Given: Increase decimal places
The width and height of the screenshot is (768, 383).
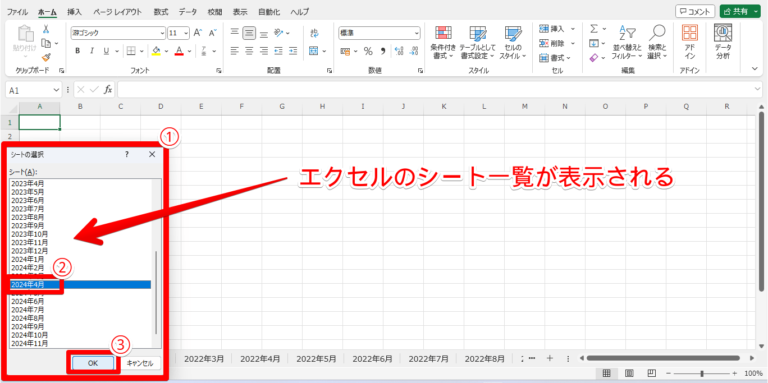Looking at the screenshot, I should click(399, 51).
